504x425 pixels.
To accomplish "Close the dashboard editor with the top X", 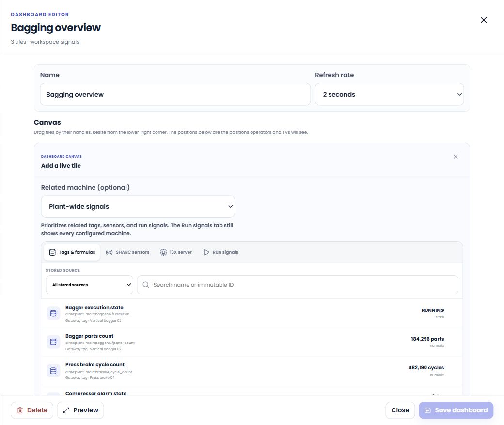I will coord(484,20).
